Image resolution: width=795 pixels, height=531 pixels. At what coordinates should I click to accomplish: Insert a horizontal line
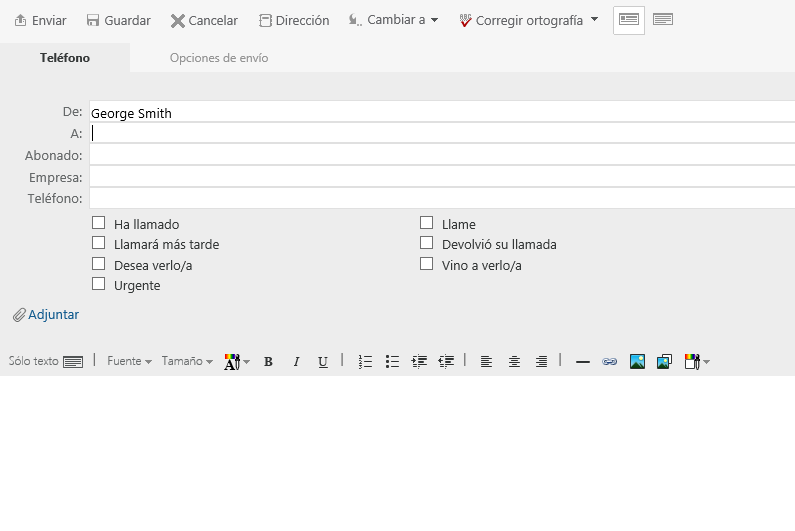tap(583, 362)
